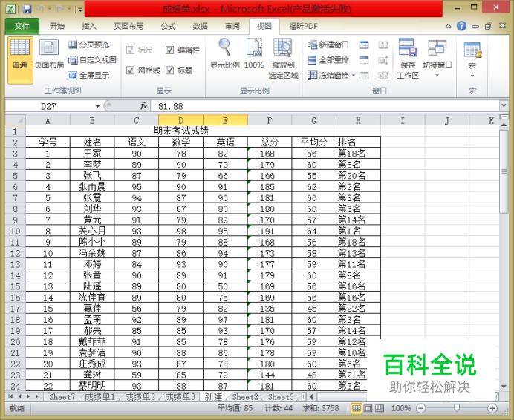Open the Formulas (公式) tab

point(168,26)
